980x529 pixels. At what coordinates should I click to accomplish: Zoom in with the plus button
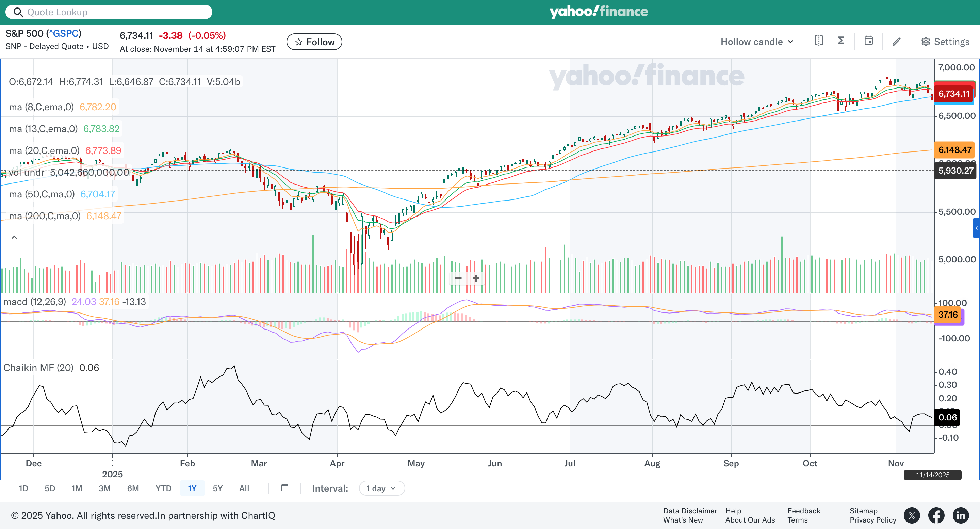[476, 278]
